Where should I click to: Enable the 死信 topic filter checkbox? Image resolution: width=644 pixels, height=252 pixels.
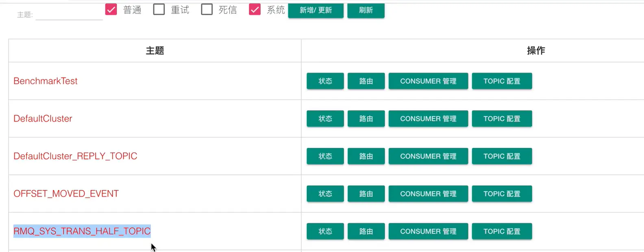coord(207,9)
